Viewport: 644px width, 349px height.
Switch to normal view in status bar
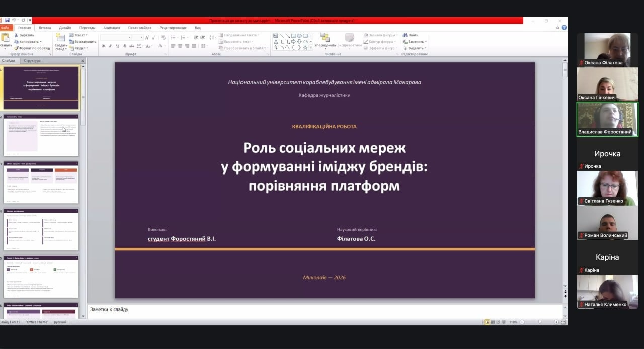(x=487, y=322)
